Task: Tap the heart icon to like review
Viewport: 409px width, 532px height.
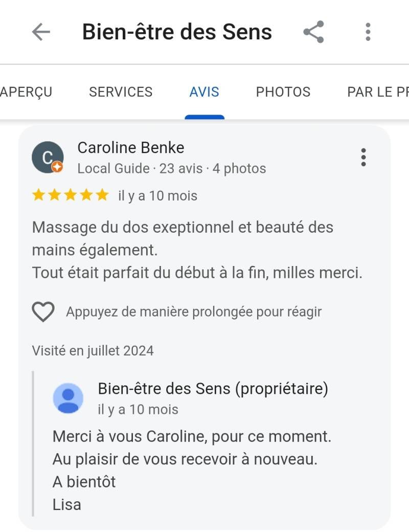Action: pos(43,312)
